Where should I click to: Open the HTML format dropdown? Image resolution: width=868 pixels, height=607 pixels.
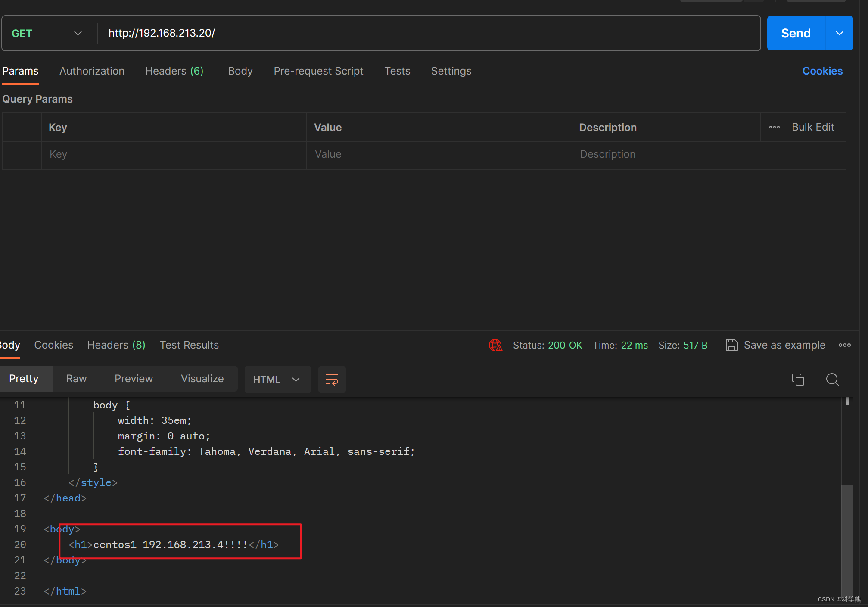[277, 380]
